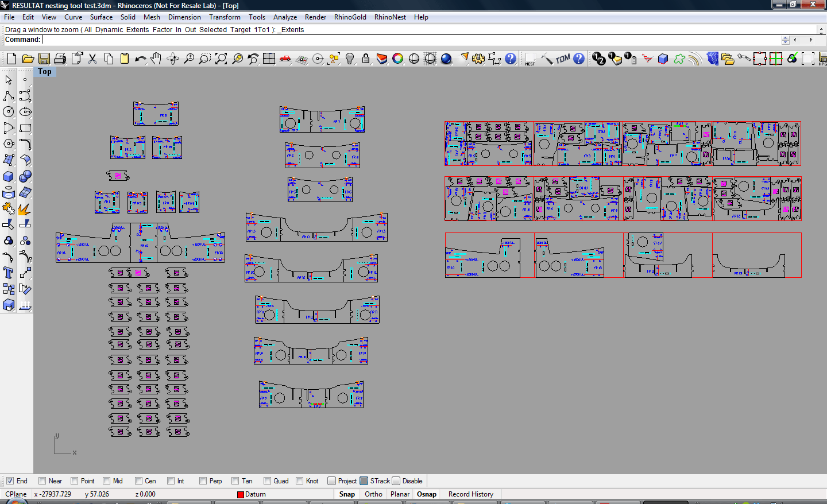This screenshot has height=504, width=827.
Task: Open the NEST nesting tool
Action: [x=530, y=59]
